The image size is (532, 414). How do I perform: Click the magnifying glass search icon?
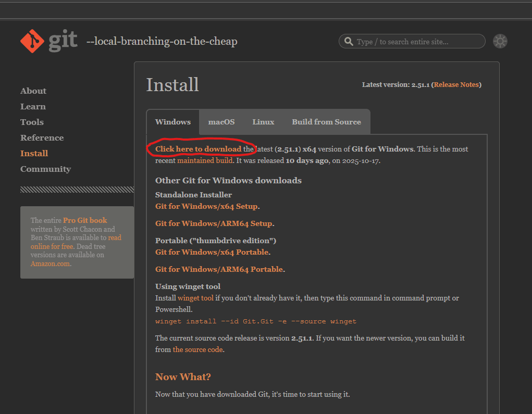click(x=348, y=41)
